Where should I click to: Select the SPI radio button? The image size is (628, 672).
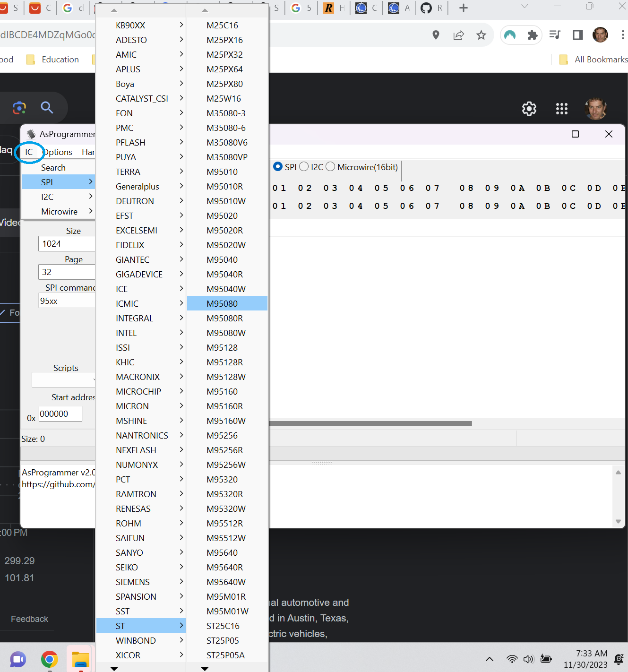click(x=278, y=167)
